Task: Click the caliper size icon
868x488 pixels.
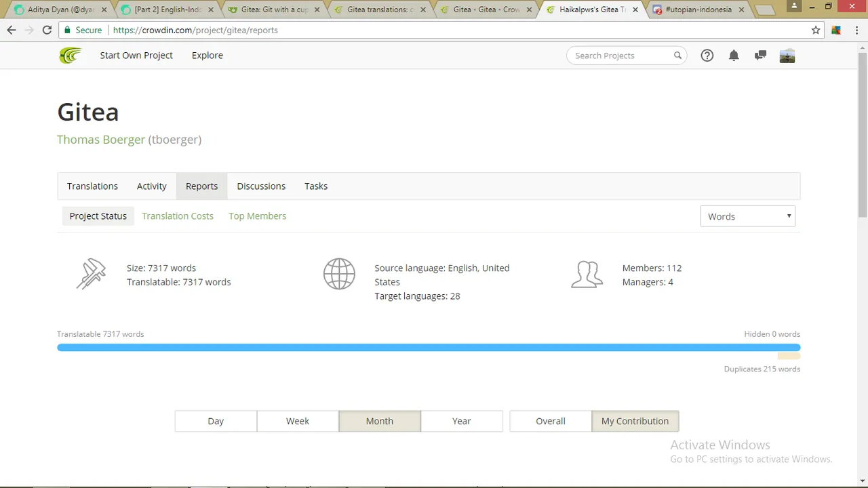Action: [91, 274]
